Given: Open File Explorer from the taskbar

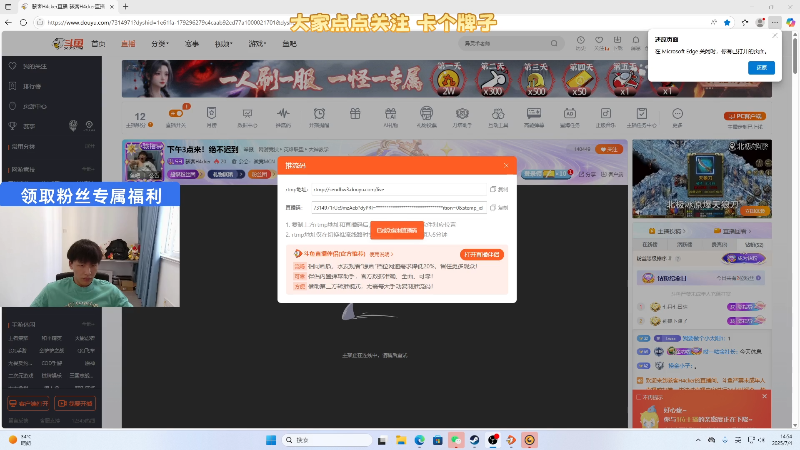Looking at the screenshot, I should [401, 440].
